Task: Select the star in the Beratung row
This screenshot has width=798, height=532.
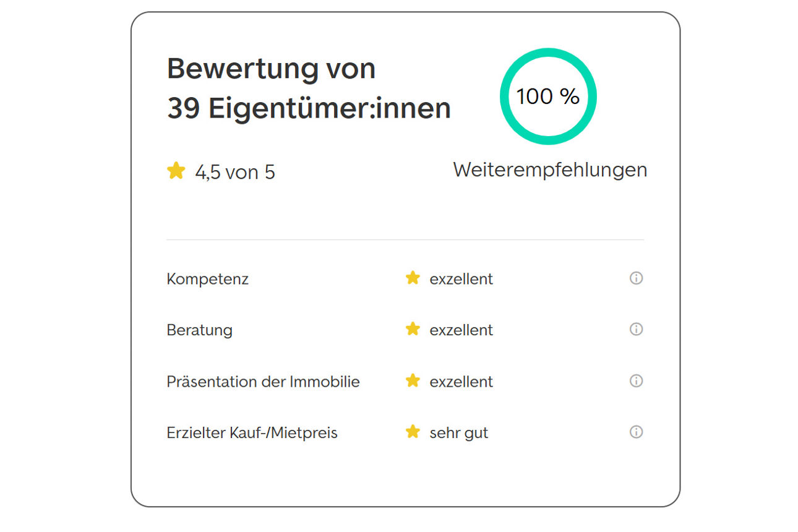Action: tap(413, 329)
